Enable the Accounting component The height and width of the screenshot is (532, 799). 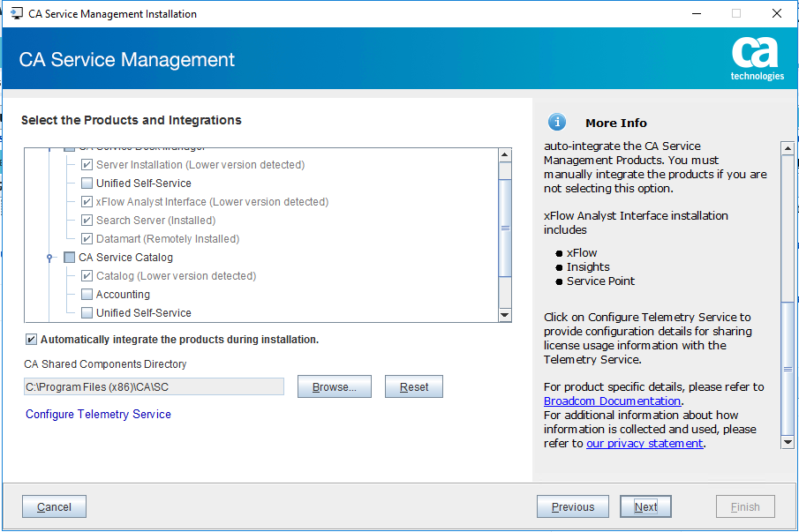(x=87, y=294)
